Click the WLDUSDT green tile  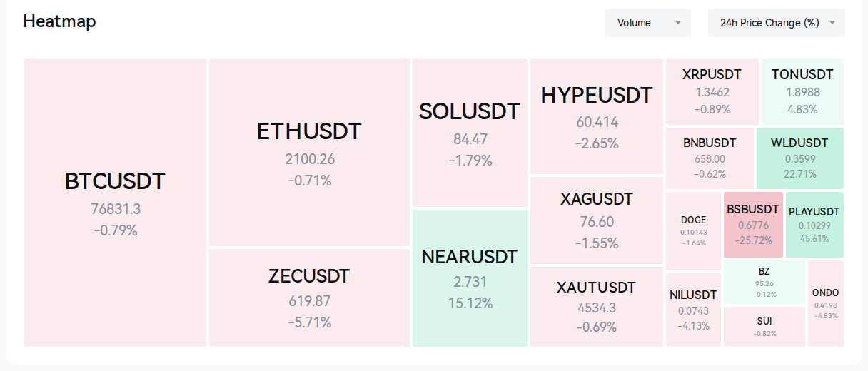[800, 158]
